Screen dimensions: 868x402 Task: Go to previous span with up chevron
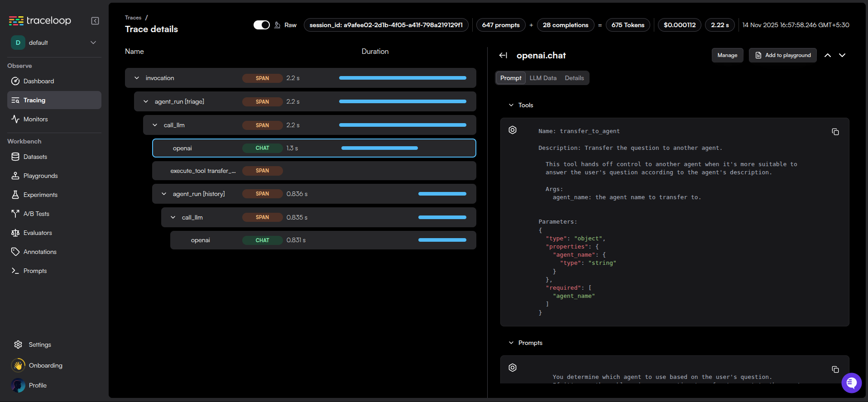827,55
